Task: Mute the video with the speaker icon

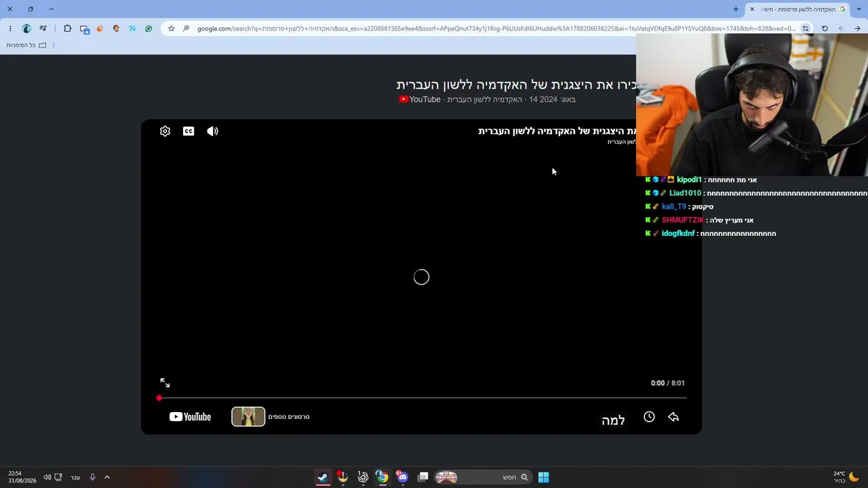Action: pos(212,131)
